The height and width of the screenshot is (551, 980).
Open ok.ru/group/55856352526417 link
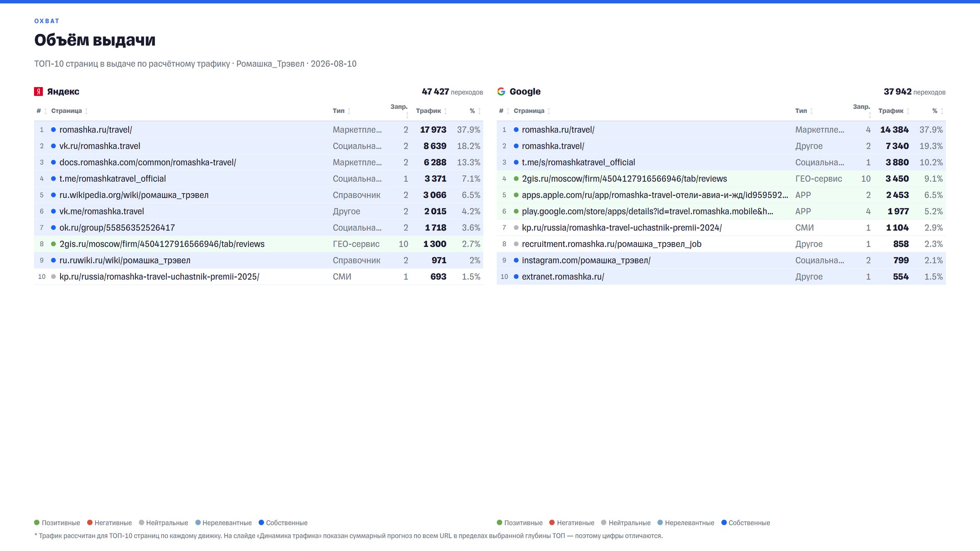(x=117, y=228)
